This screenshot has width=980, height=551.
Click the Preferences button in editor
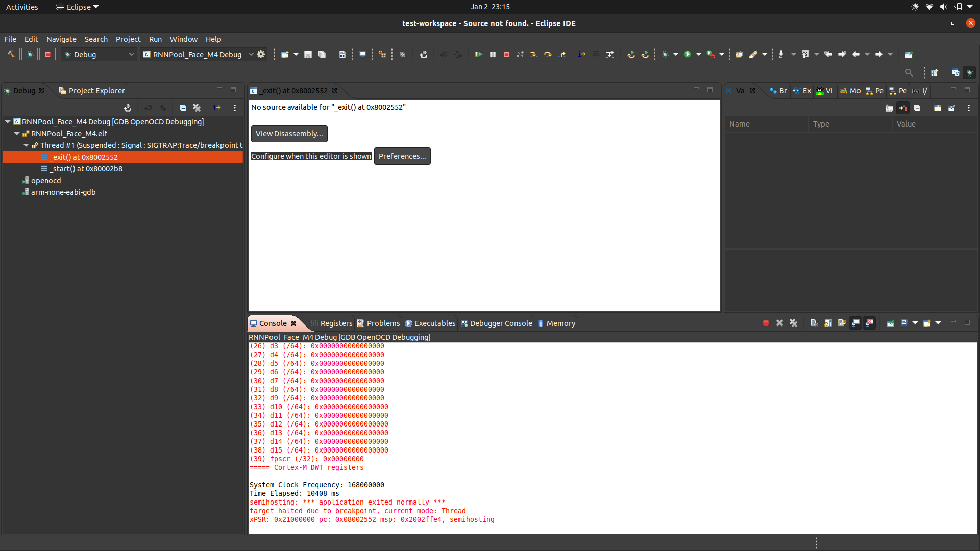pyautogui.click(x=402, y=156)
